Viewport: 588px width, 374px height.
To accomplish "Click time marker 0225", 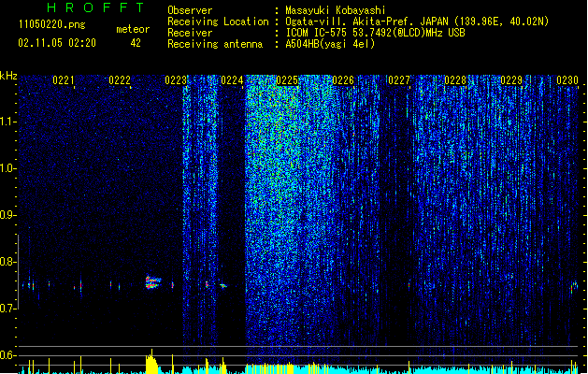I will pos(287,80).
